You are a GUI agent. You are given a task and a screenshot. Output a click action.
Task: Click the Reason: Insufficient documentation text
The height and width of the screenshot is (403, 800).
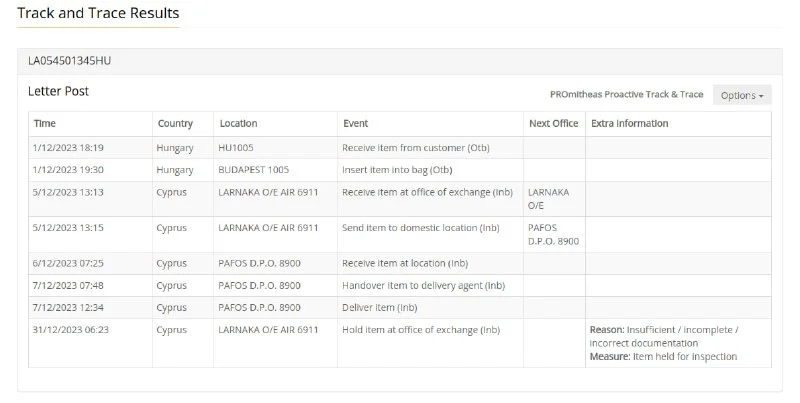[x=664, y=335]
